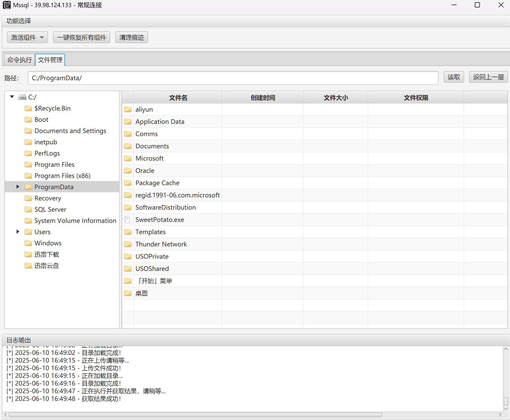Click the C:/ drive icon in tree
The height and width of the screenshot is (420, 510).
[22, 97]
